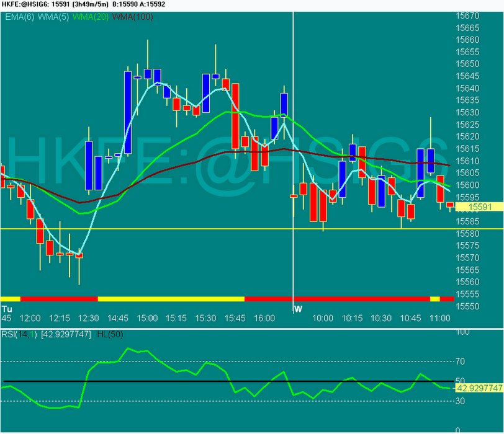Image resolution: width=504 pixels, height=434 pixels.
Task: Click the yellow current price tag 15591
Action: 479,206
